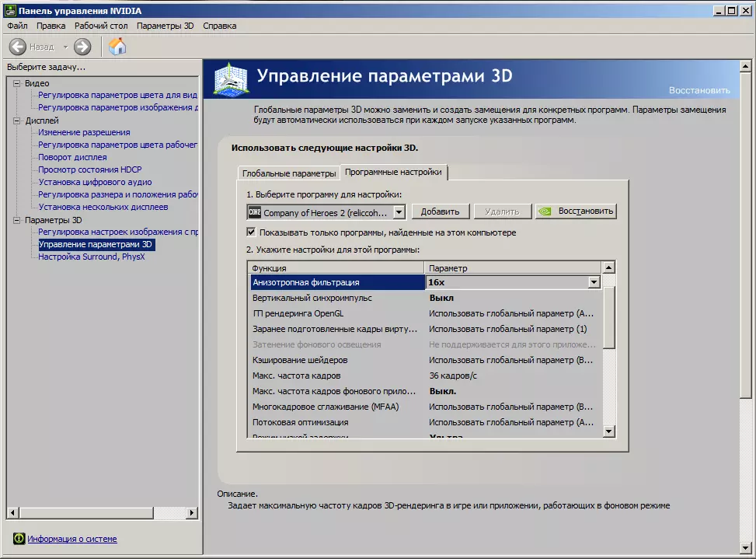Click the Удалить button
The height and width of the screenshot is (559, 756).
502,211
